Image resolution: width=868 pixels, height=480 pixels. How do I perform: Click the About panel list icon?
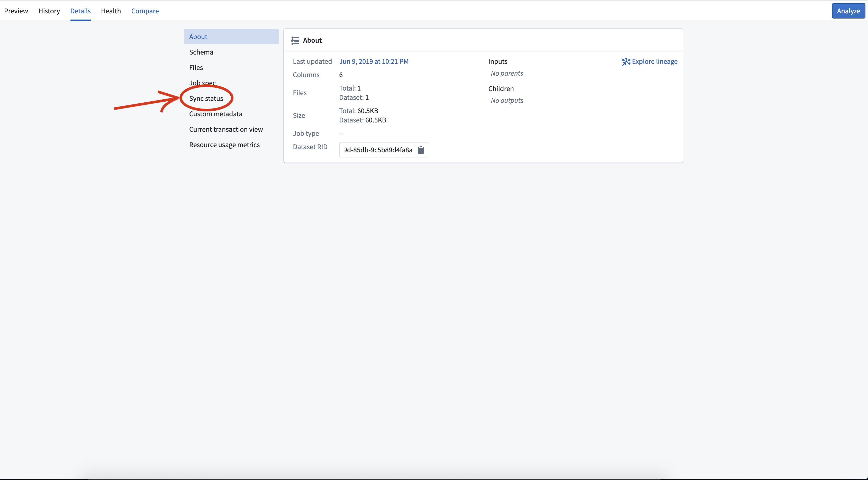click(295, 40)
